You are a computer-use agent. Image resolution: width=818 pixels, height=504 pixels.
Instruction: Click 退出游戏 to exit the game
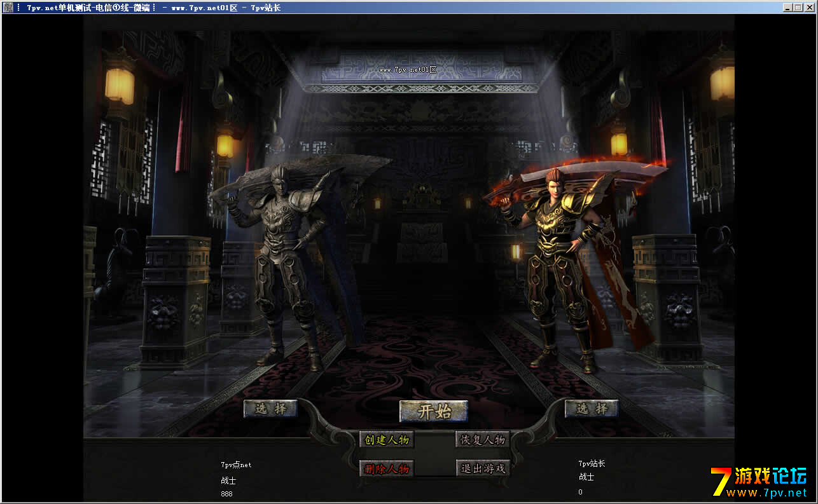483,468
